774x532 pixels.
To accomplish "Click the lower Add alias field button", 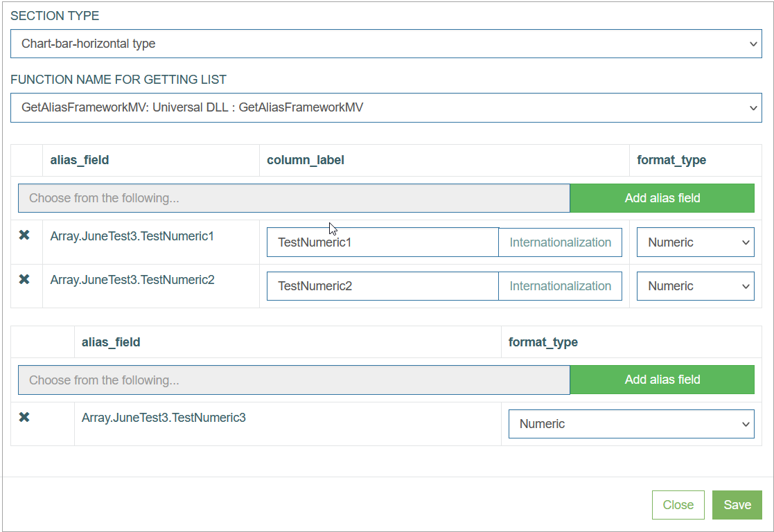I will point(662,380).
